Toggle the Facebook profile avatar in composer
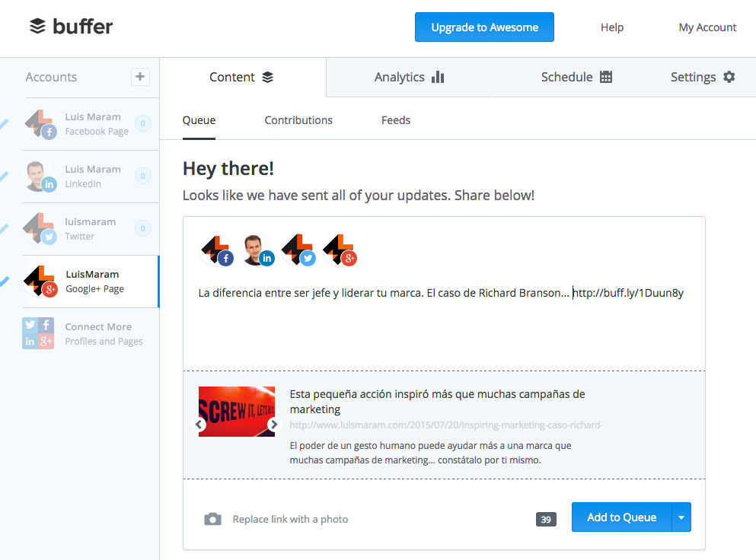This screenshot has width=756, height=560. click(215, 250)
